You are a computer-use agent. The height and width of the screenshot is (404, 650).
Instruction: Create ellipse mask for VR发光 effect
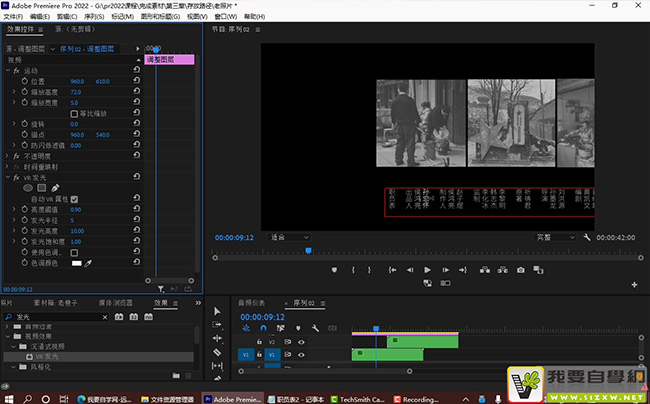coord(28,188)
